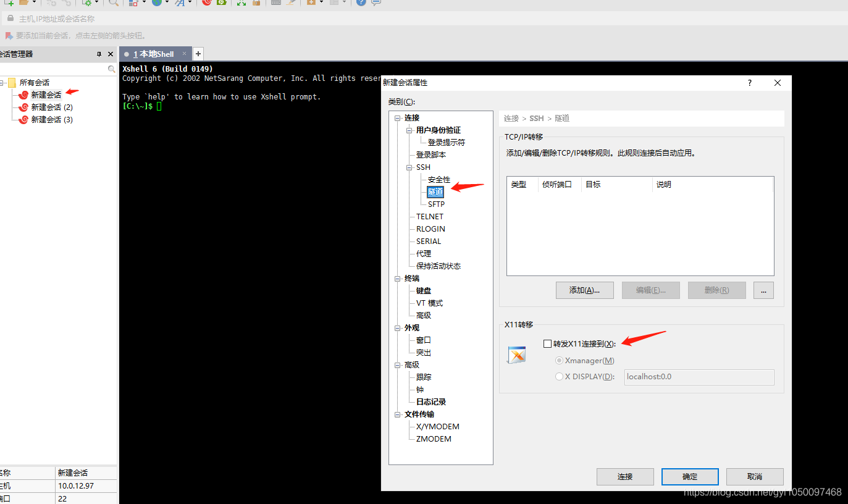Click the 连接 button at dialog bottom
Viewport: 848px width, 504px height.
coord(625,477)
